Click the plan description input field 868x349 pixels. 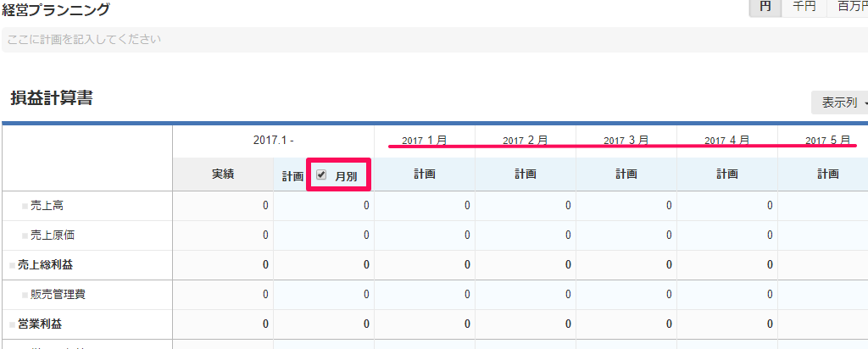pos(434,40)
